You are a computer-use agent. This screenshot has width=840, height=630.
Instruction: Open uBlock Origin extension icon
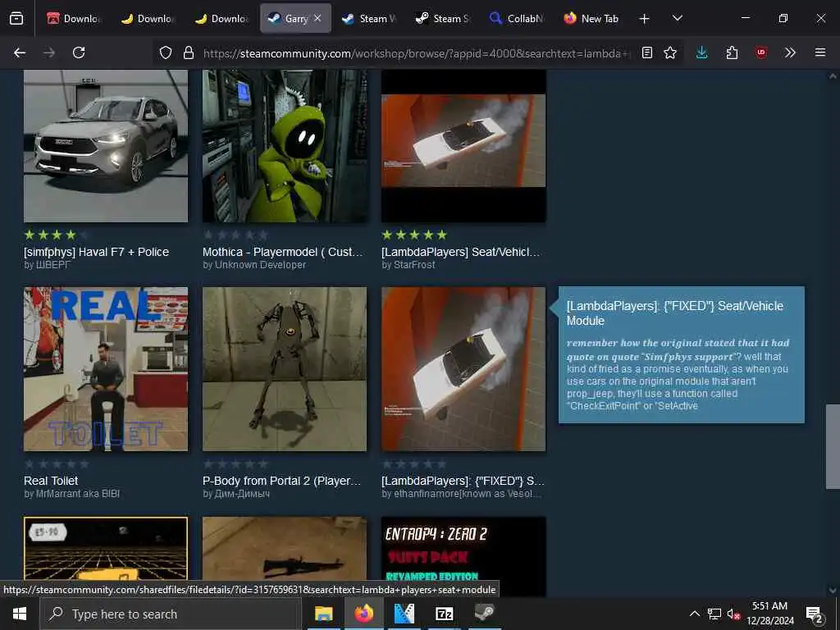[761, 52]
